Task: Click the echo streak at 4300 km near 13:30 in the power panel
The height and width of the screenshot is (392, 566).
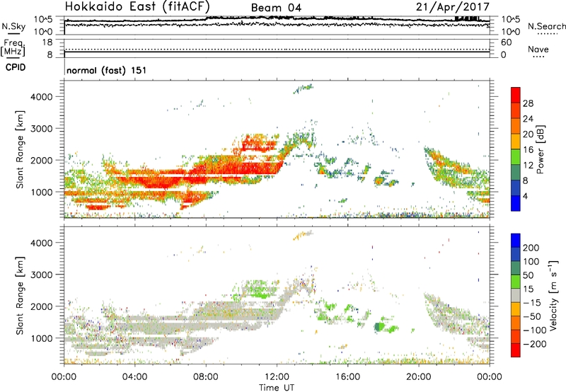Action: pos(304,88)
